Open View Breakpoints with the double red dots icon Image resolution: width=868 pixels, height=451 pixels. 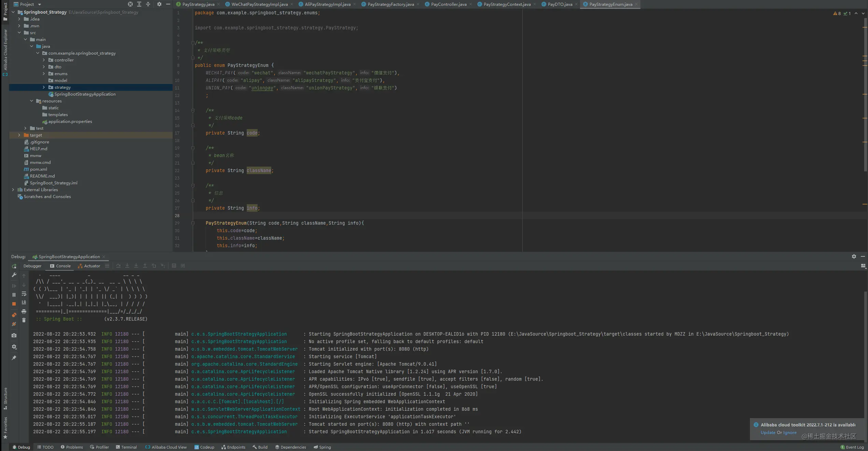click(x=14, y=315)
